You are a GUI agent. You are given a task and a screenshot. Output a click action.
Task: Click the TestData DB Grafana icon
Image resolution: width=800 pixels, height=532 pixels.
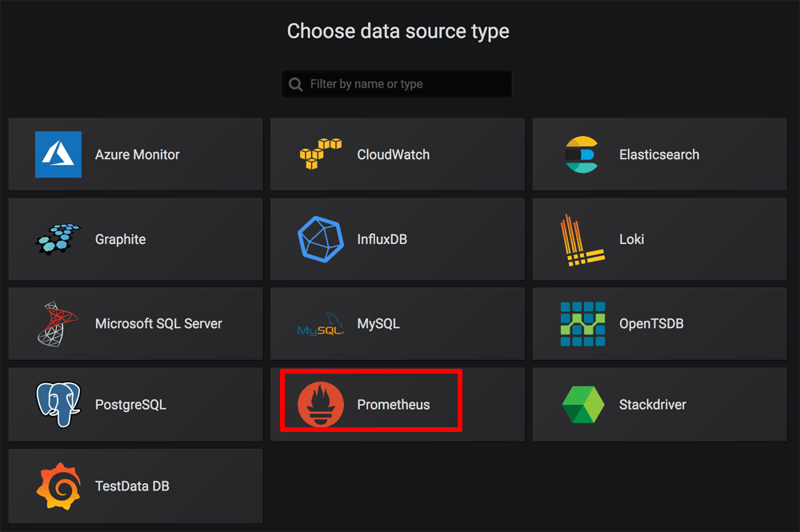pos(58,486)
